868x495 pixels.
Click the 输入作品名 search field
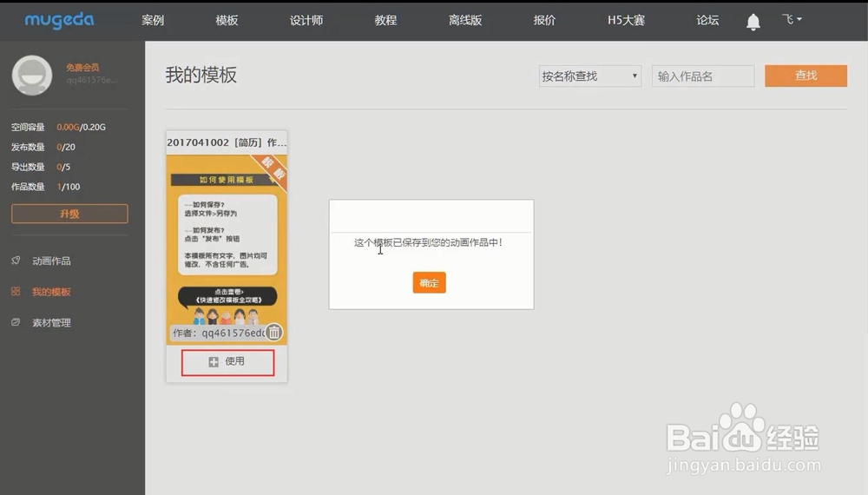pos(703,76)
